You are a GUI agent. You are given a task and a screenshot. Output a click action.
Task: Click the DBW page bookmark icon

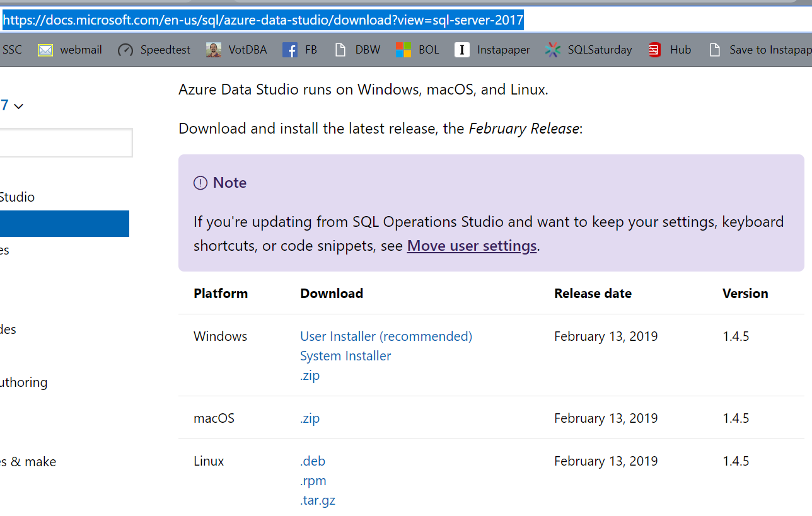tap(340, 50)
